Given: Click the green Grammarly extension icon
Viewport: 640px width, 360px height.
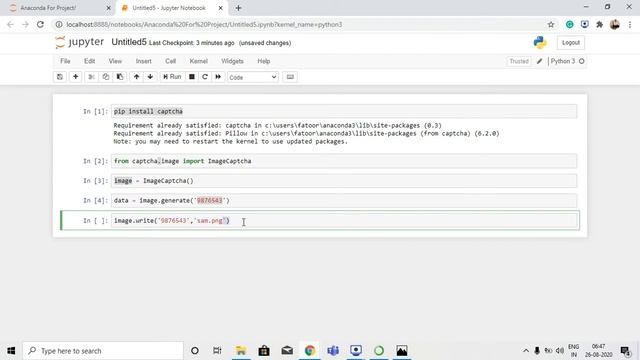Looking at the screenshot, I should pos(569,24).
